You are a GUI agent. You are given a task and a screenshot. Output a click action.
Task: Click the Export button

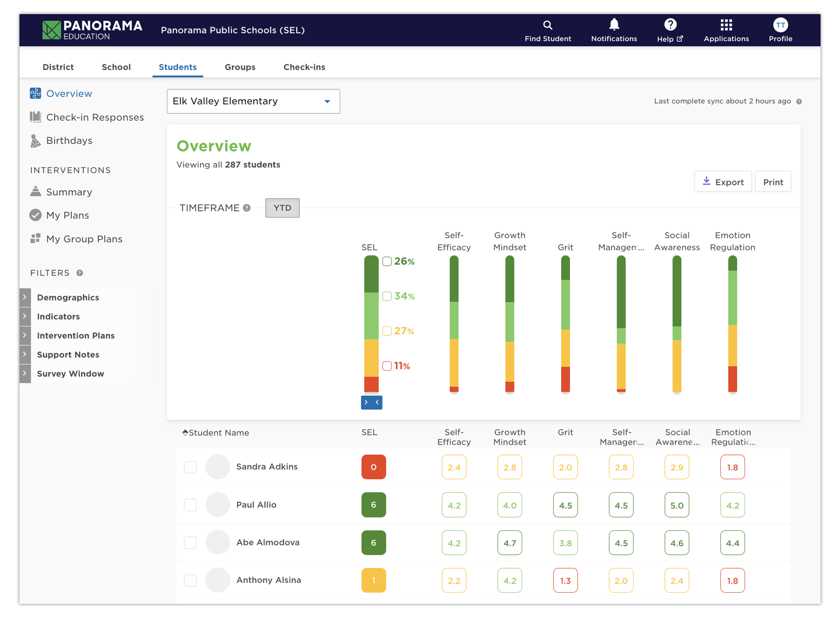pyautogui.click(x=723, y=182)
